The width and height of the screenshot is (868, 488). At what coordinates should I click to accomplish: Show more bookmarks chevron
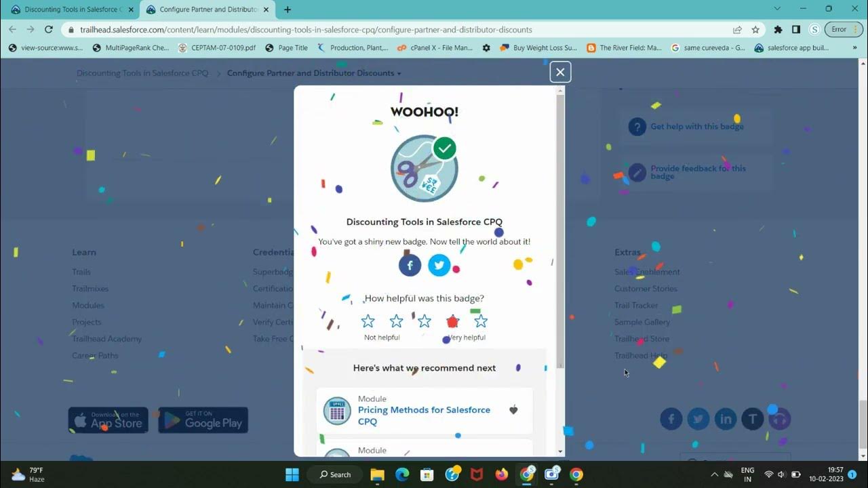856,48
